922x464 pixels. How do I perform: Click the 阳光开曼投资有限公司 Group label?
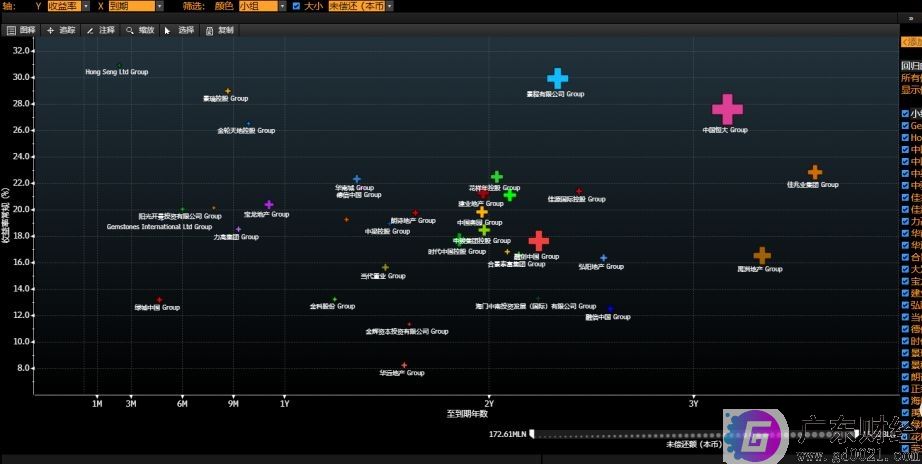point(180,216)
